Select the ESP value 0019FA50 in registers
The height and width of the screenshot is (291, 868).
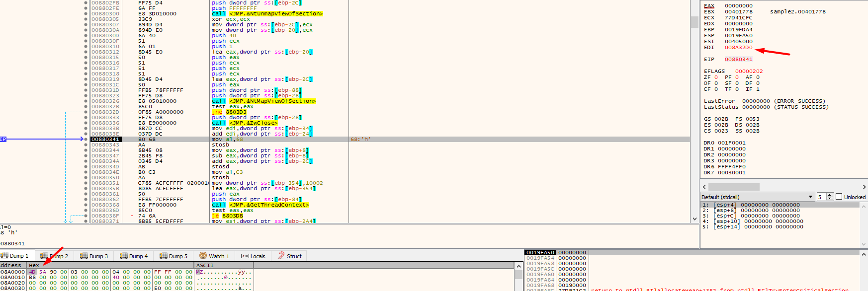coord(738,35)
